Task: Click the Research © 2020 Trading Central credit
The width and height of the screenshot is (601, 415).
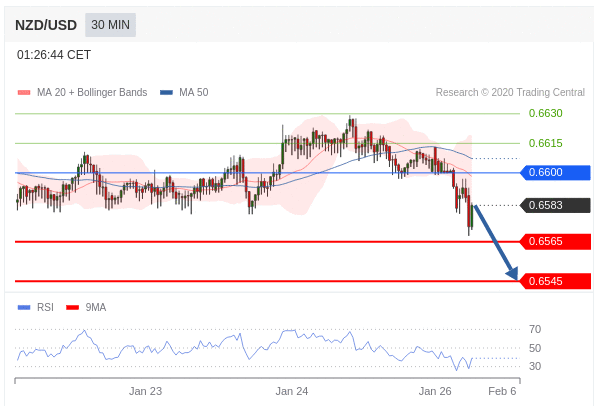Action: coord(510,92)
